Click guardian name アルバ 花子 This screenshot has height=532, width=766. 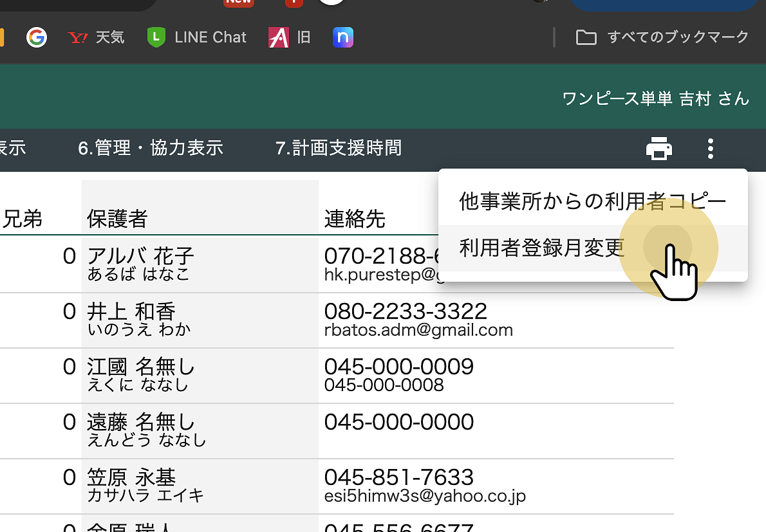click(140, 257)
